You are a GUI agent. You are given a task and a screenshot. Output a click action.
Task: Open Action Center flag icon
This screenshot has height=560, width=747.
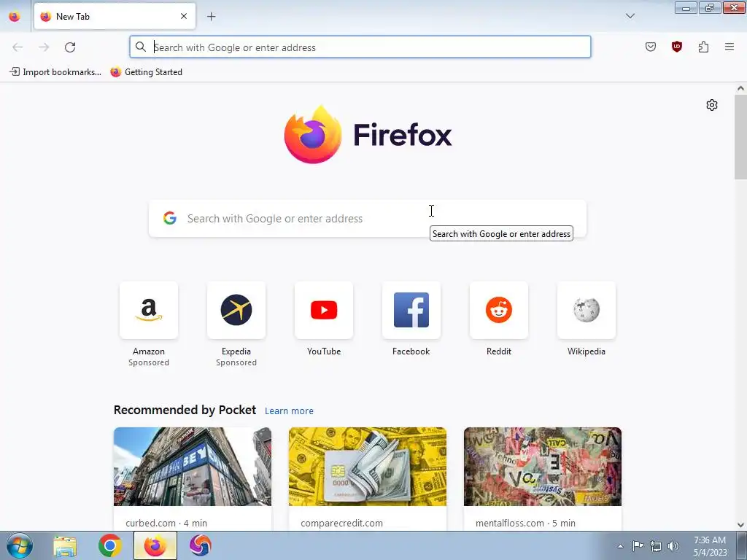638,546
